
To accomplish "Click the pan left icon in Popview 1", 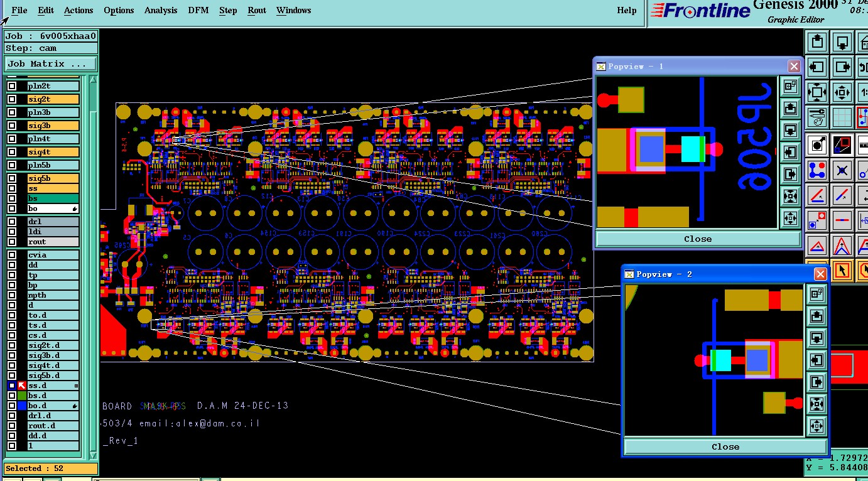I will (790, 152).
